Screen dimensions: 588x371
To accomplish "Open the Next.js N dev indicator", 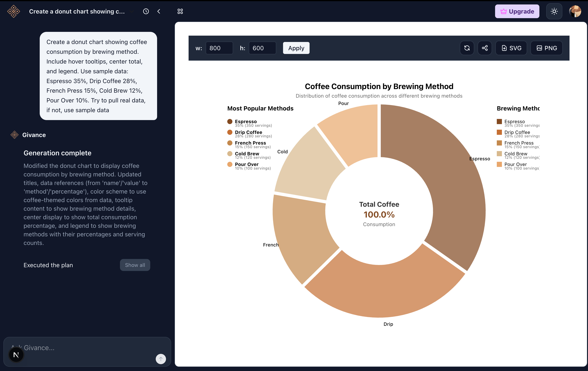I will point(16,355).
